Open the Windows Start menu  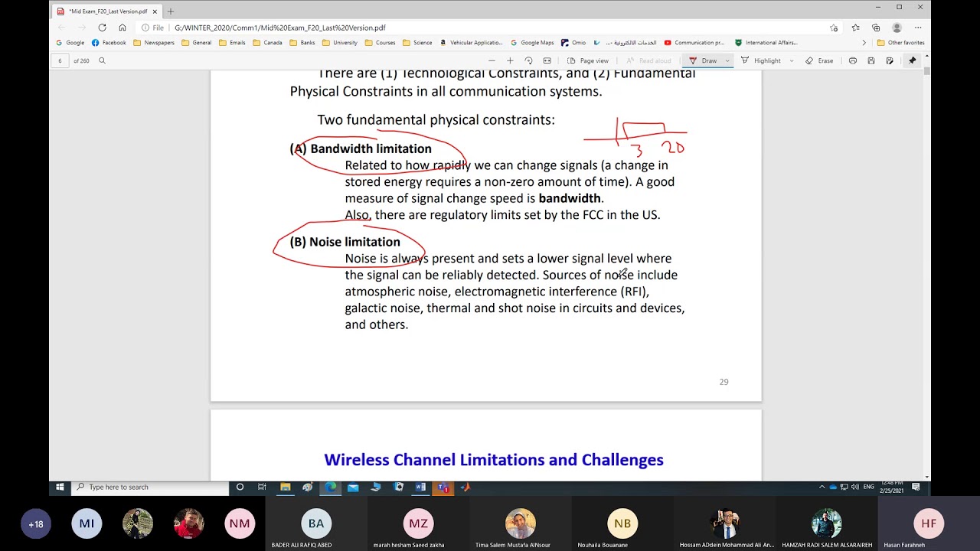(x=60, y=487)
